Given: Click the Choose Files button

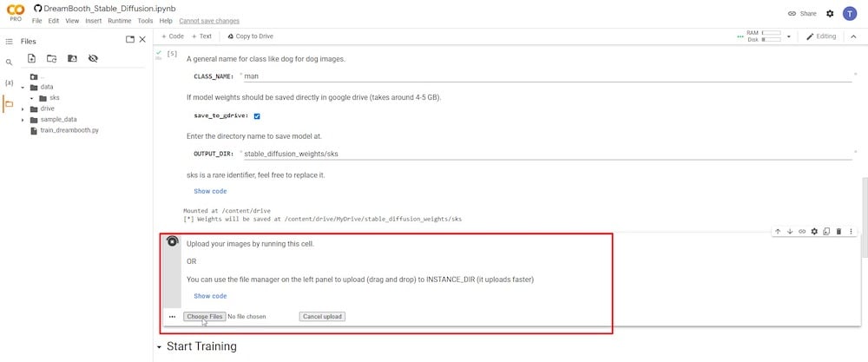Looking at the screenshot, I should tap(204, 317).
